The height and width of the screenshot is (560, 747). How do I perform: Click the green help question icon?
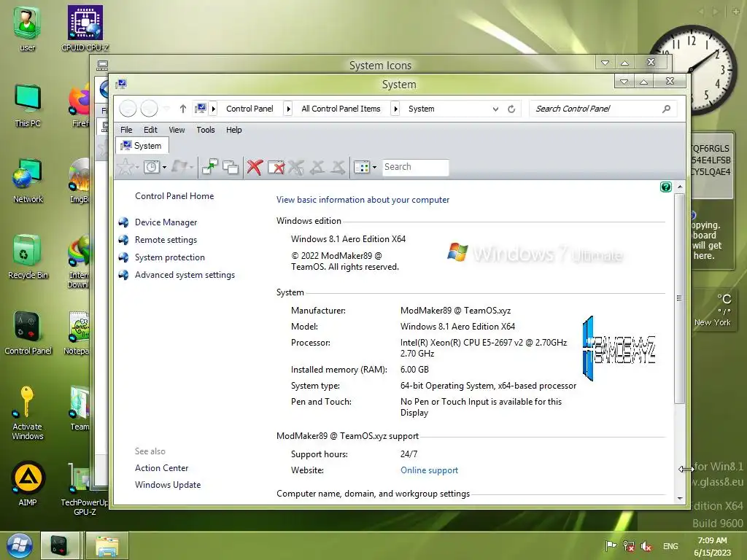[x=665, y=187]
